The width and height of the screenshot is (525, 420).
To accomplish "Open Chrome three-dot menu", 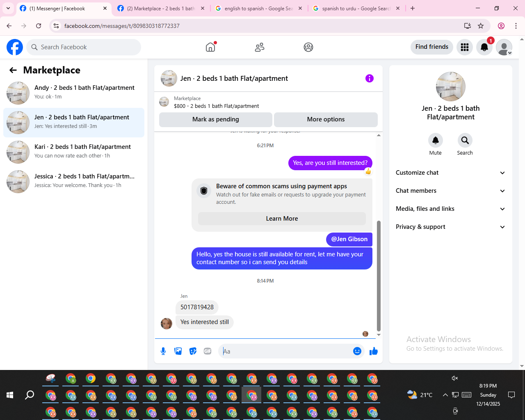I will coord(516,26).
